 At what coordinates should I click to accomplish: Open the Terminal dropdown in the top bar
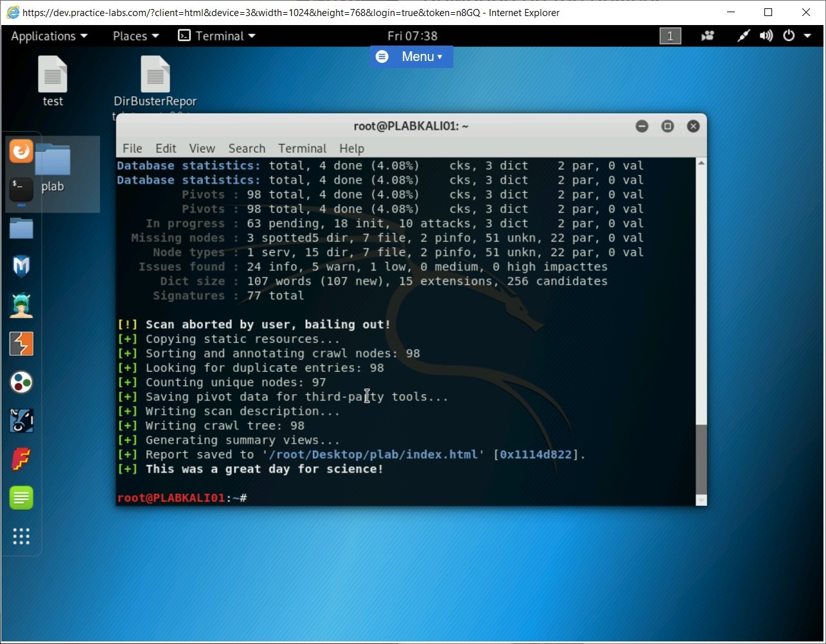pos(216,36)
